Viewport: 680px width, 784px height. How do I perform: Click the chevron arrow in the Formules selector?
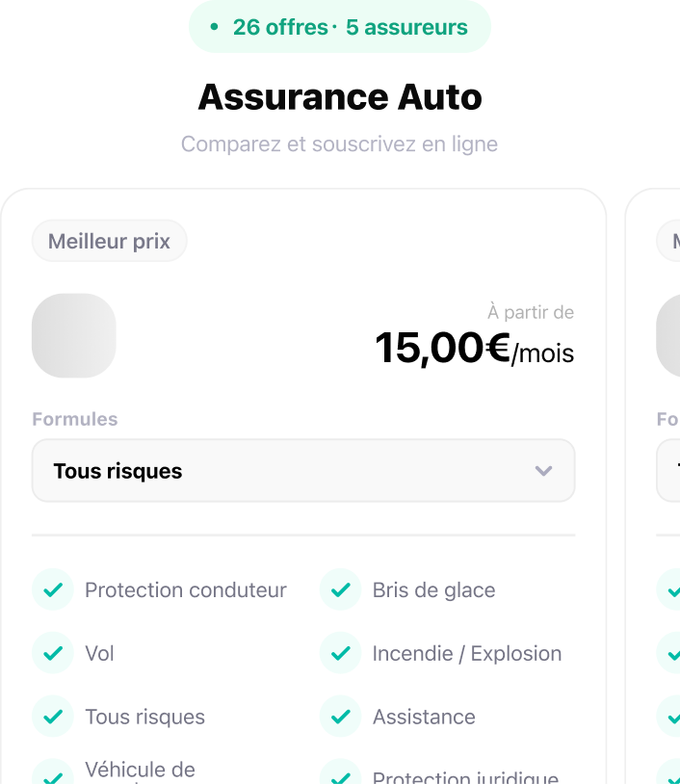(543, 471)
